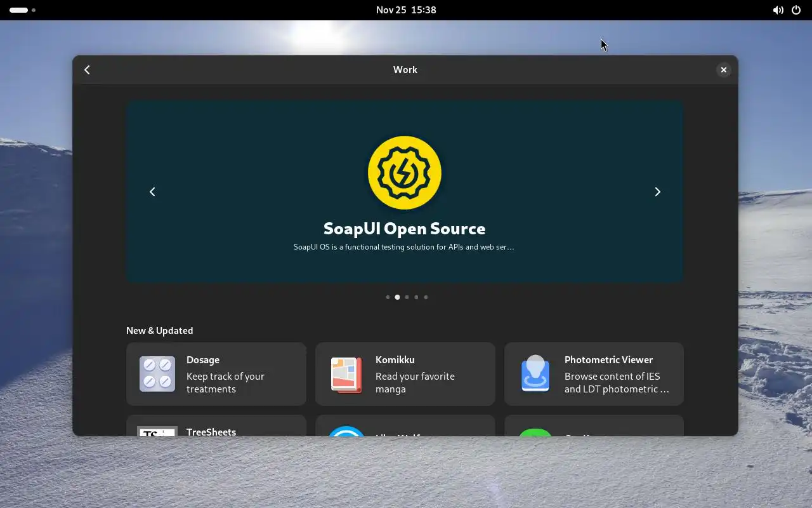Jump to fourth carousel page dot
The height and width of the screenshot is (508, 812).
[x=416, y=297]
